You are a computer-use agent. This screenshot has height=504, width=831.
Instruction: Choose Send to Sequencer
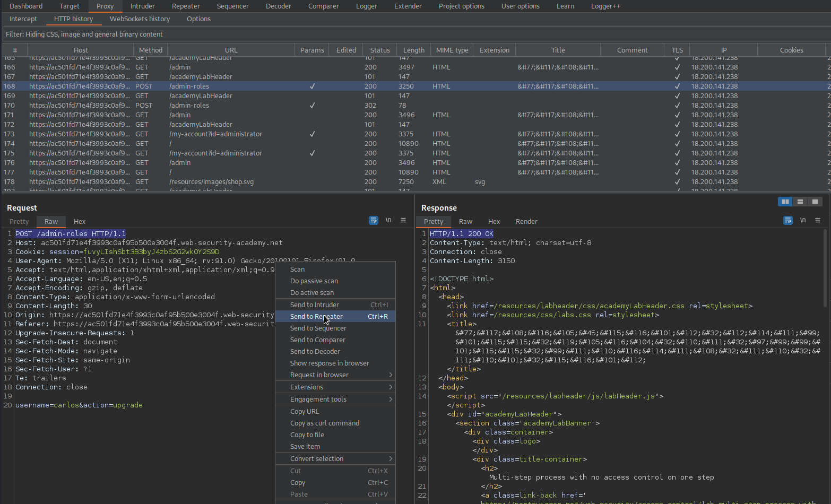click(x=335, y=328)
